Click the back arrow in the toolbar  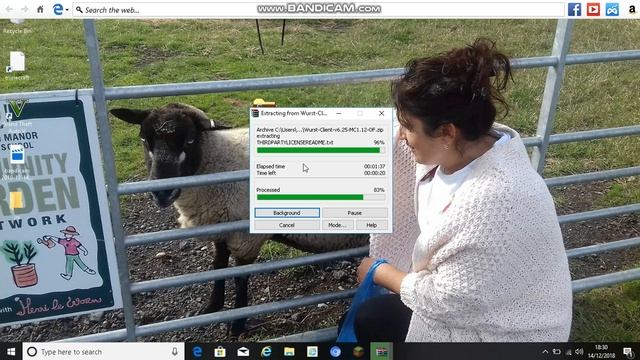tap(9, 9)
